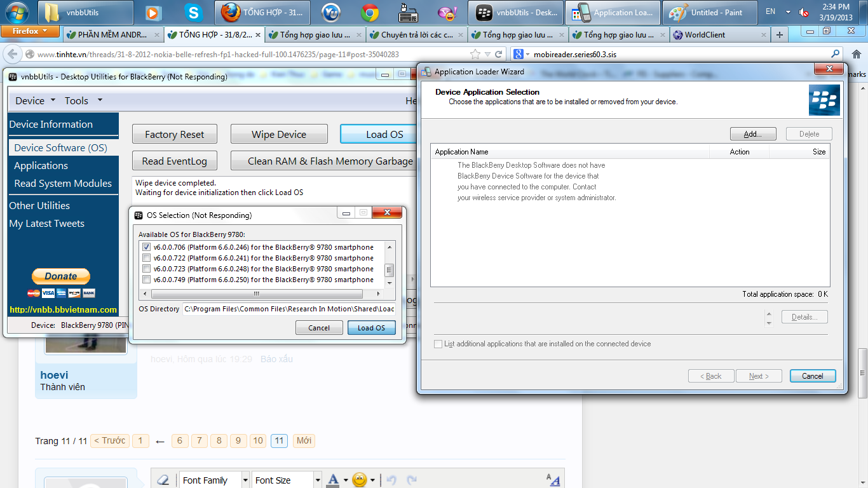868x488 pixels.
Task: Open new tab with plus button
Action: click(780, 35)
